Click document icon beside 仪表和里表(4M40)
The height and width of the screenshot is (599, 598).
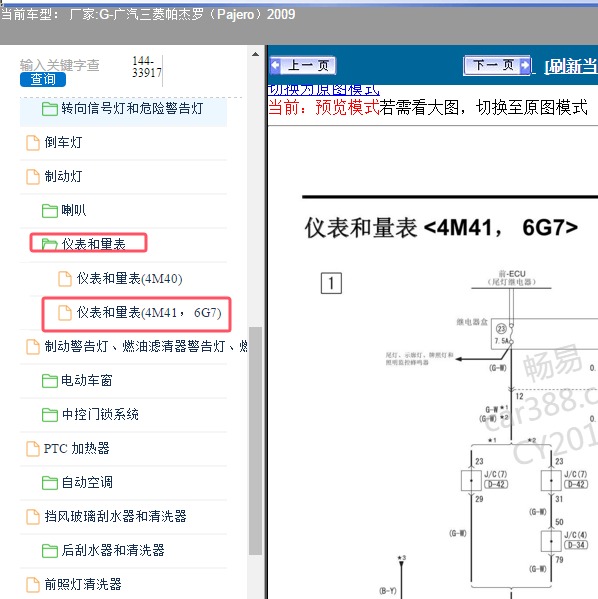coord(65,278)
